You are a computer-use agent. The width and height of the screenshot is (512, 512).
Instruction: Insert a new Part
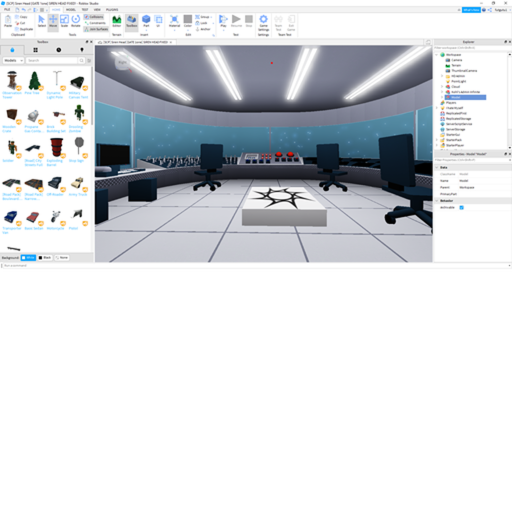tap(146, 21)
